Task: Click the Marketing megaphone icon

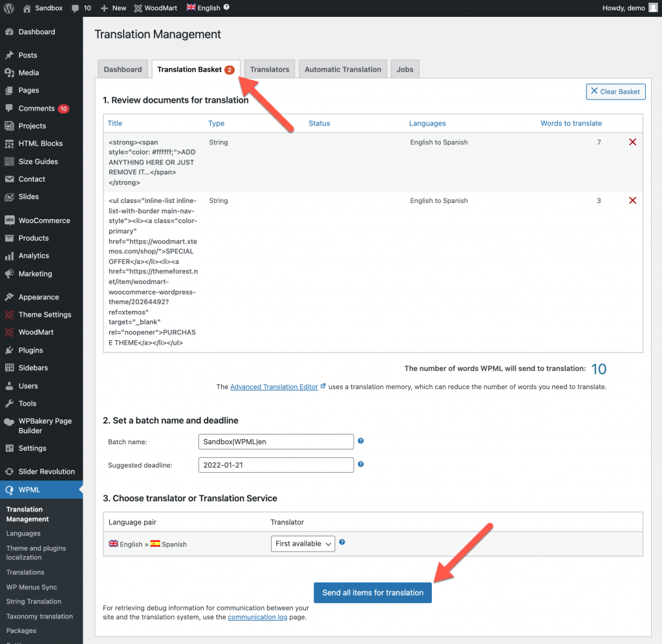Action: tap(9, 274)
